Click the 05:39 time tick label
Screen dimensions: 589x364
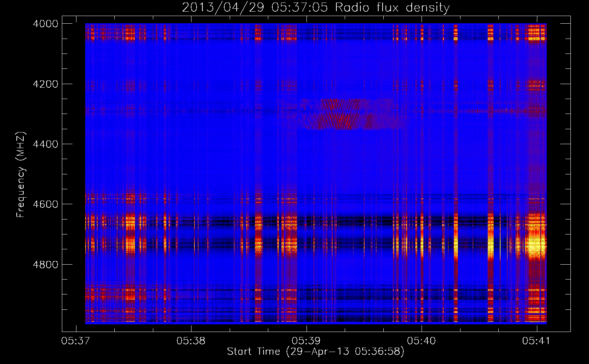coord(306,341)
